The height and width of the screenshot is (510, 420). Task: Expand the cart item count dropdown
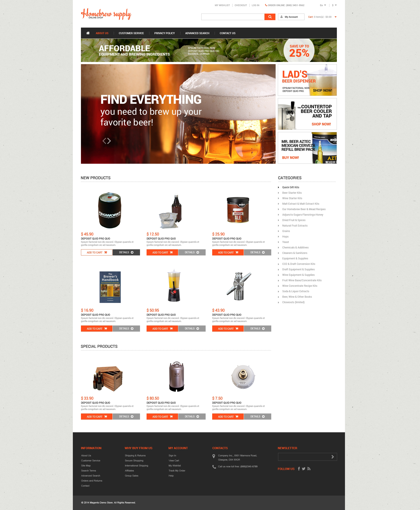coord(336,17)
